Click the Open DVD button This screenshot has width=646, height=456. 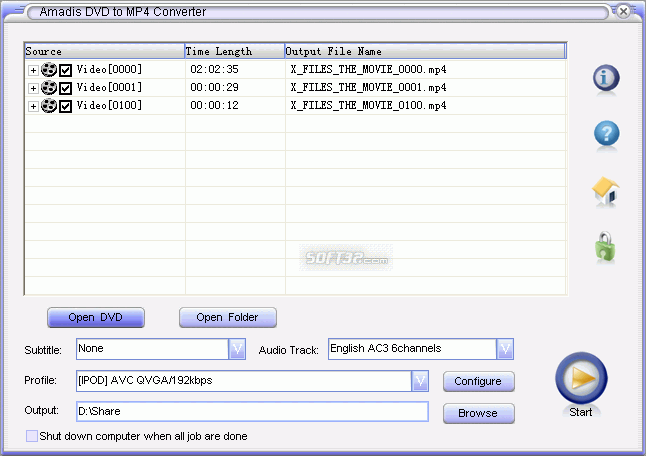[96, 318]
